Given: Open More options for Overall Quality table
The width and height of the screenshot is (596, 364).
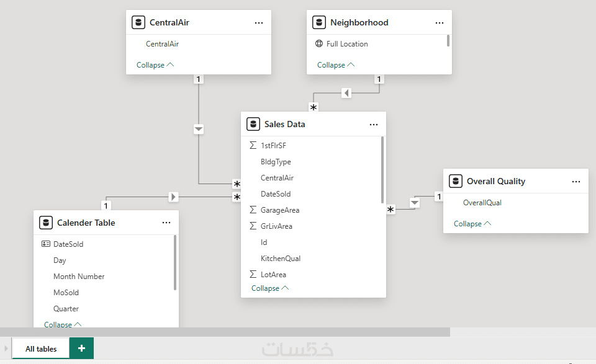Looking at the screenshot, I should pyautogui.click(x=576, y=182).
